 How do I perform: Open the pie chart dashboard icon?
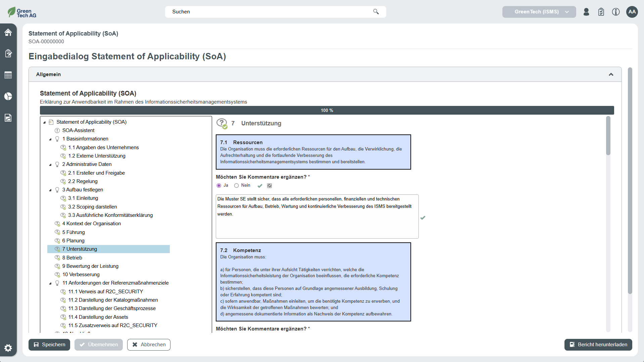(8, 97)
